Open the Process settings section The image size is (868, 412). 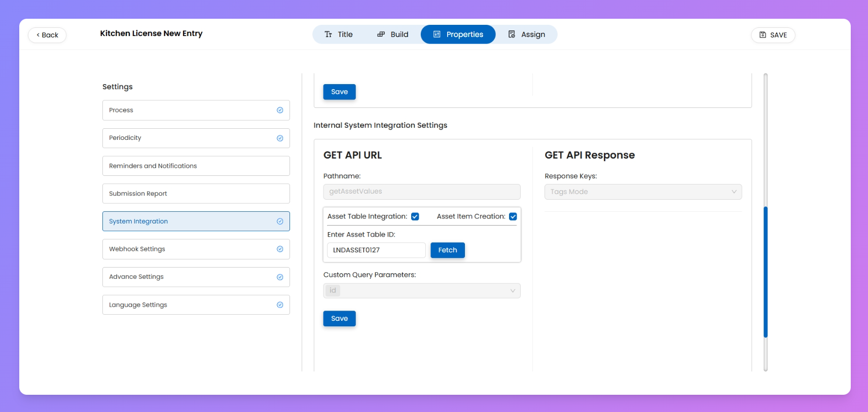pyautogui.click(x=196, y=110)
